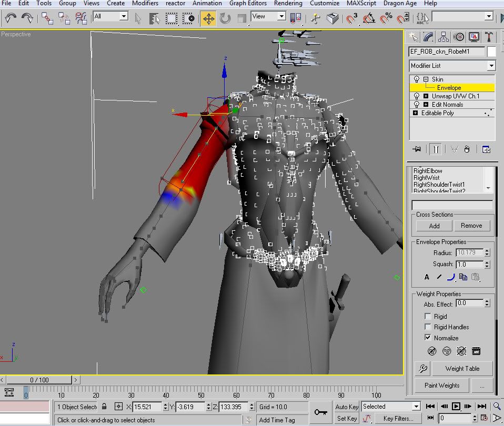Open the Modifier List dropdown
The image size is (504, 426).
(491, 66)
